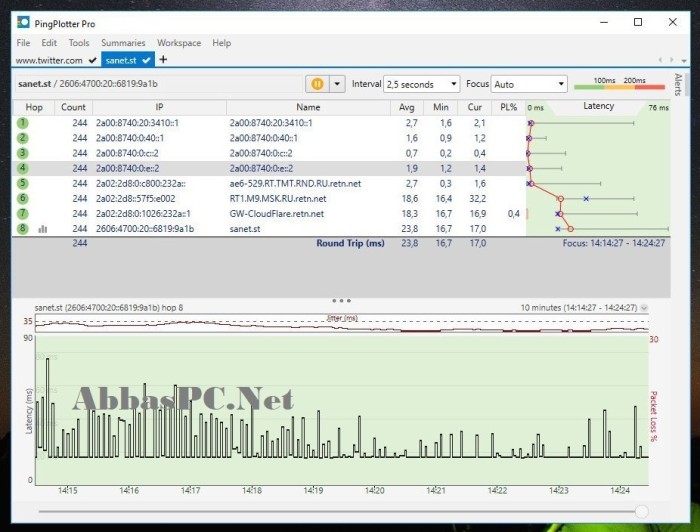Click the hop 5 green circle icon

[22, 183]
